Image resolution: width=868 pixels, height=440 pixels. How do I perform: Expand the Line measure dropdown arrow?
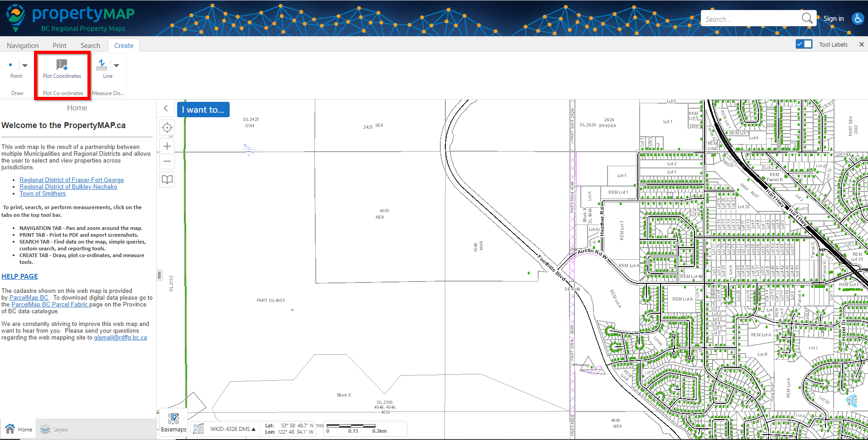(116, 66)
